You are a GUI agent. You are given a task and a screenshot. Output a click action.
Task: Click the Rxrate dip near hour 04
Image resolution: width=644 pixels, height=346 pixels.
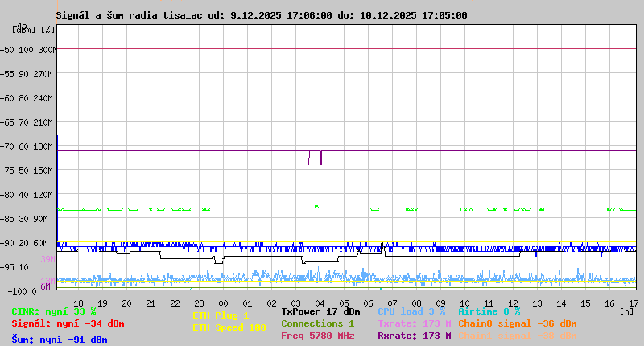[x=320, y=158]
